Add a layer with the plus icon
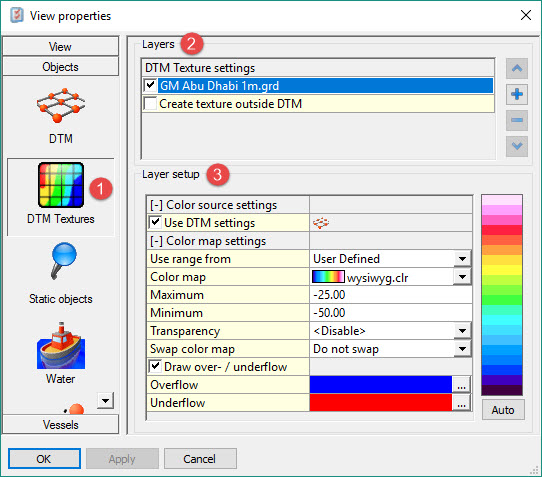 [x=517, y=94]
